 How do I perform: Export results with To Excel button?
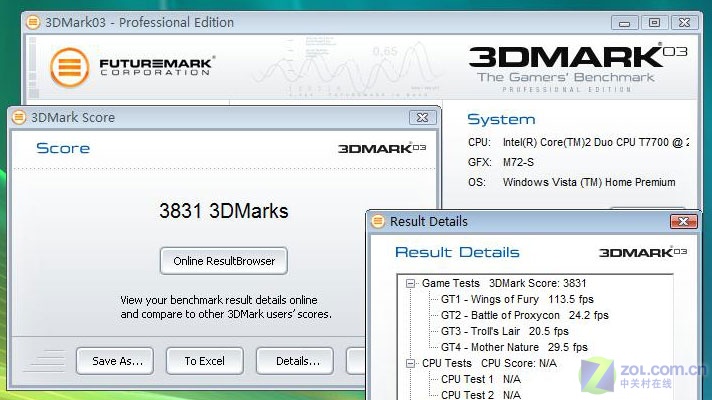(205, 361)
